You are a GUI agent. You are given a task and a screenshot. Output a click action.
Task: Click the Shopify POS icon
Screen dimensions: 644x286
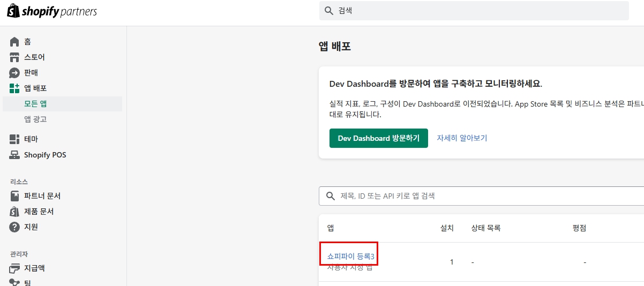[x=14, y=155]
